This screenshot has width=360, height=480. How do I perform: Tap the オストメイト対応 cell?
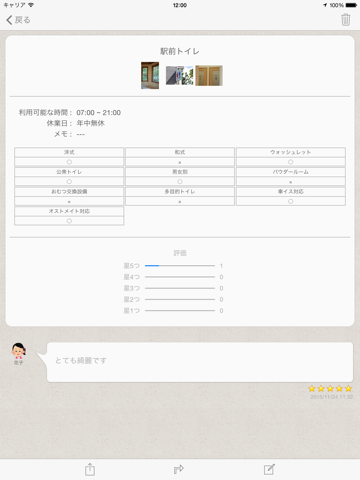point(69,211)
